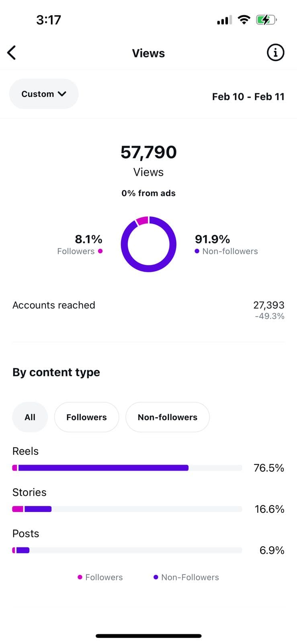Viewport: 297px width, 644px height.
Task: Tap the pink Followers legend dot
Action: (100, 251)
